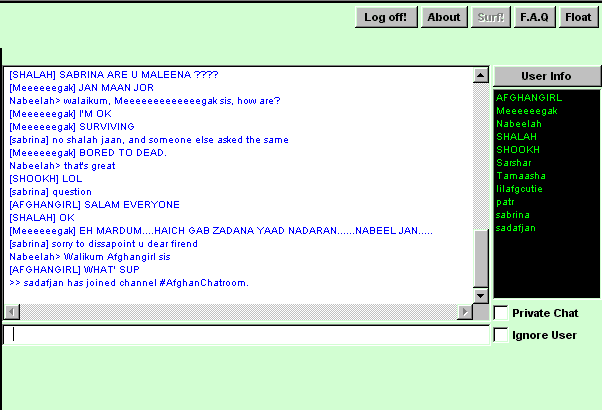Choose sabrina in the user list
The height and width of the screenshot is (410, 602).
coord(513,215)
